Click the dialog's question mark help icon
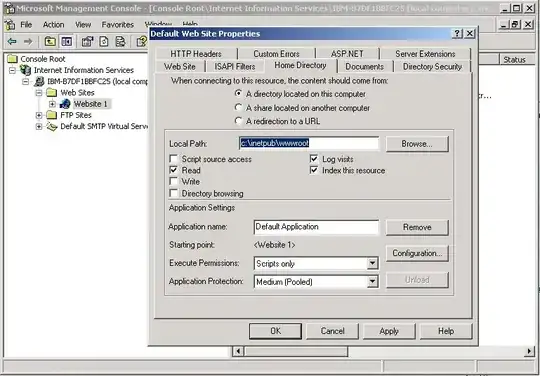The image size is (540, 376). (x=457, y=33)
